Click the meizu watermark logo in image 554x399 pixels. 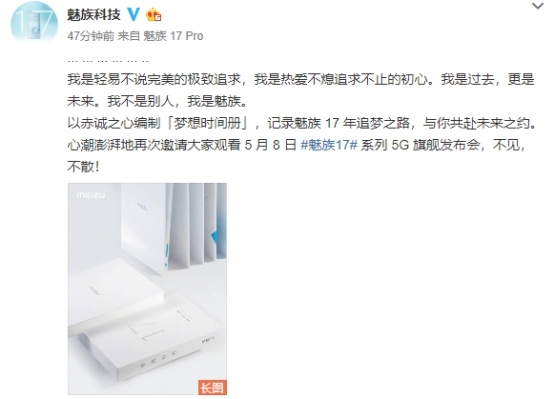pyautogui.click(x=91, y=195)
